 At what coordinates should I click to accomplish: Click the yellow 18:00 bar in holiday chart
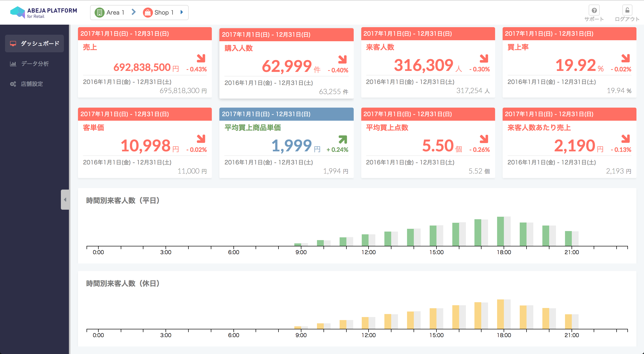pyautogui.click(x=500, y=314)
